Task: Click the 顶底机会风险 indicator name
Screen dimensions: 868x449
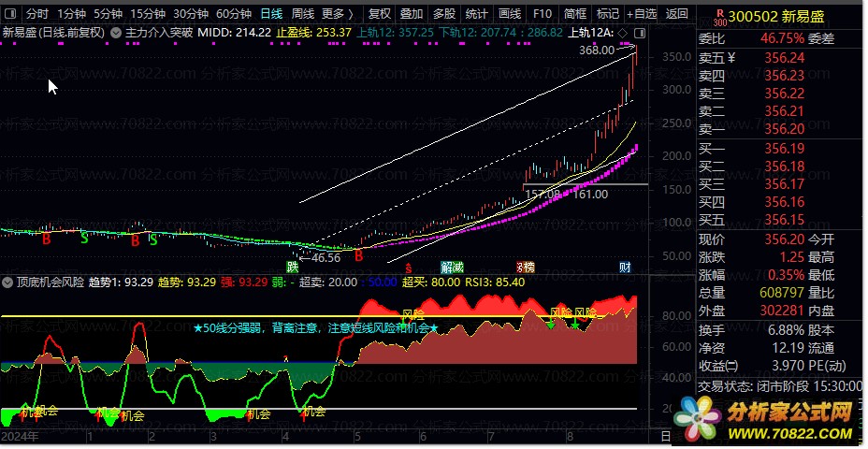Action: [50, 282]
